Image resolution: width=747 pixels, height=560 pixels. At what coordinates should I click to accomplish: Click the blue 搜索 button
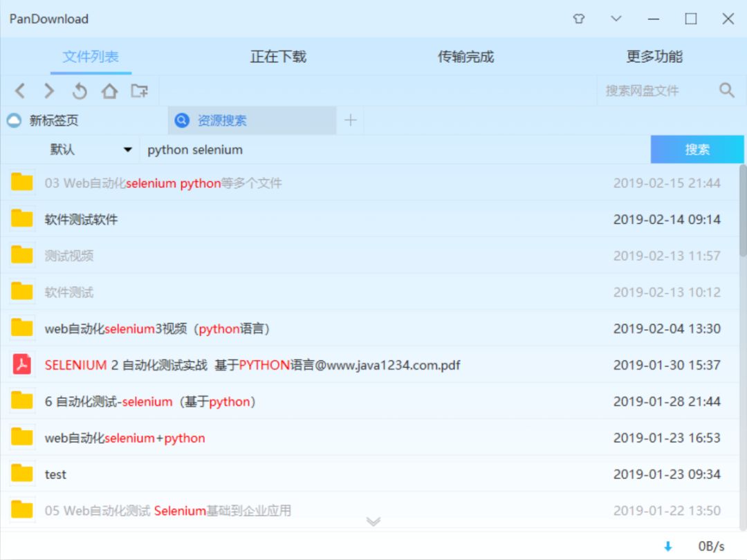coord(697,149)
